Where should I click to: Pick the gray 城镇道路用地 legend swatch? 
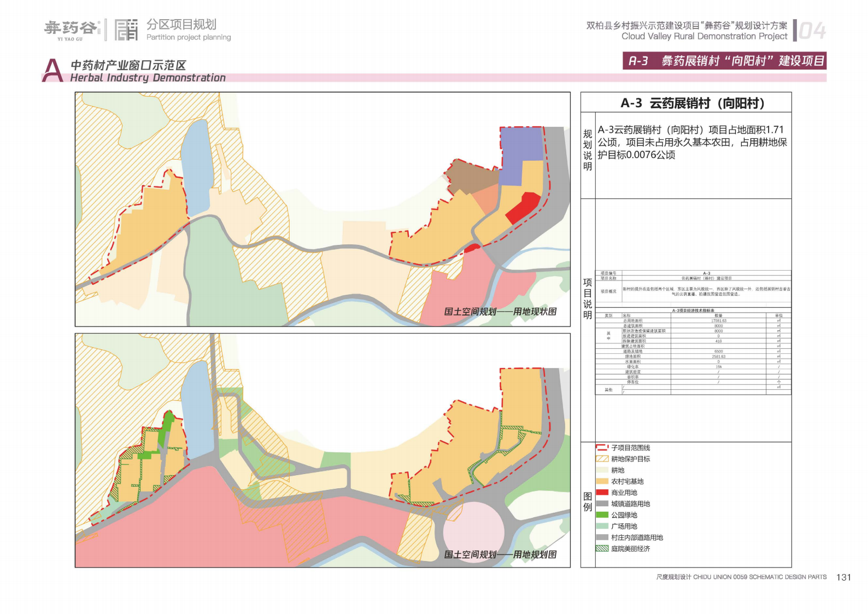coord(602,504)
